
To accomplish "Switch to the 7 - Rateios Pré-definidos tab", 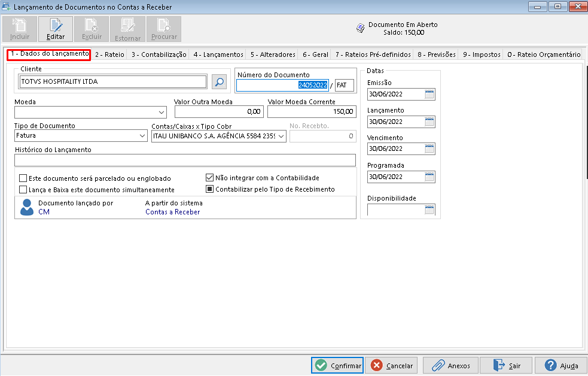I will coord(373,54).
